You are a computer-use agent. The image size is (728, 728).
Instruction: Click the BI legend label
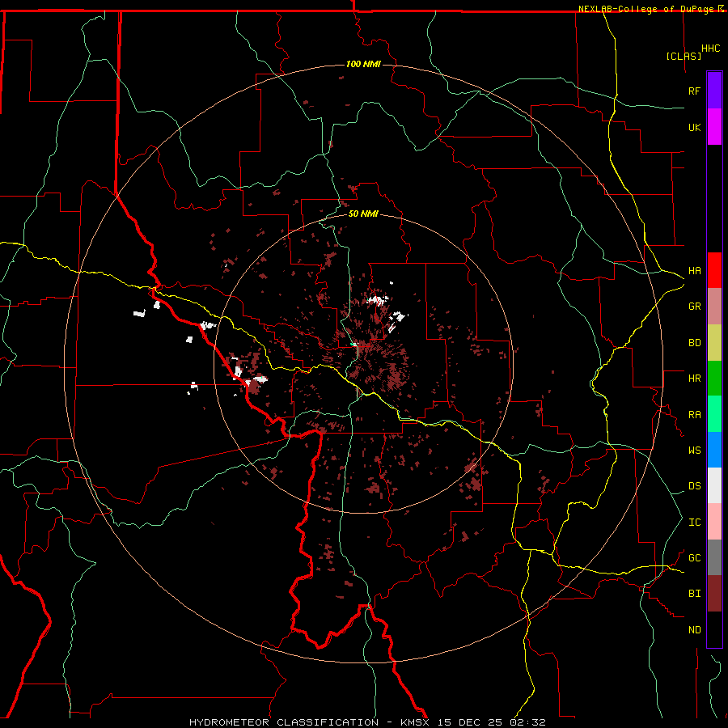coord(694,594)
